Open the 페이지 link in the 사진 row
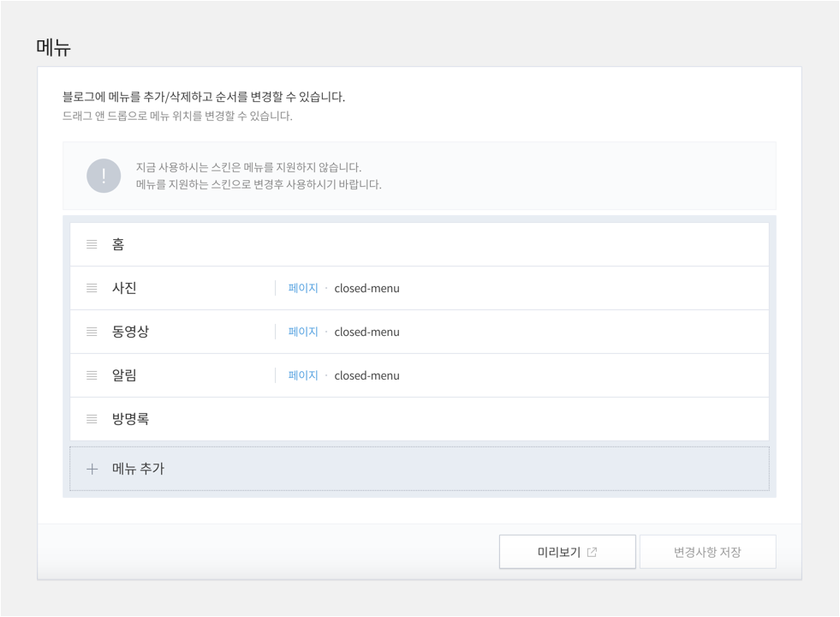This screenshot has height=617, width=840. (303, 288)
